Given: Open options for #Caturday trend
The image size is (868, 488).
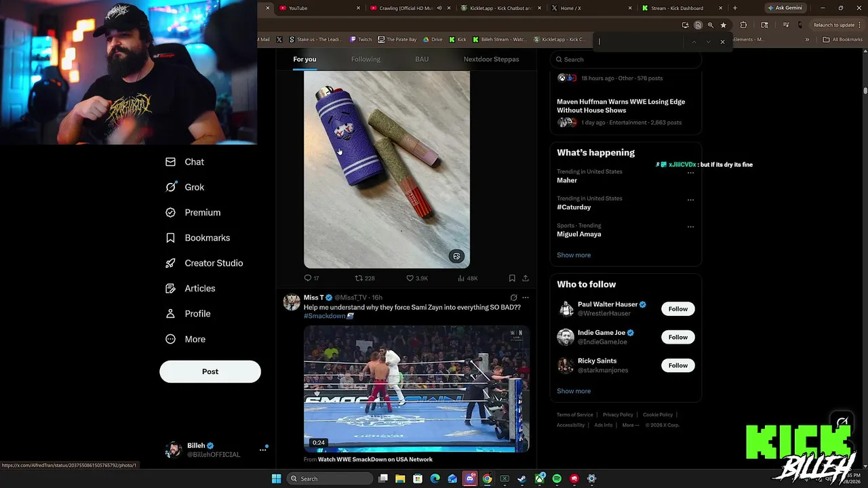Looking at the screenshot, I should 690,200.
